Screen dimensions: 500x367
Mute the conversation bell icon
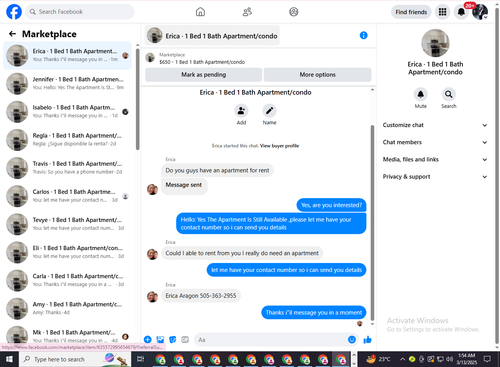tap(421, 94)
